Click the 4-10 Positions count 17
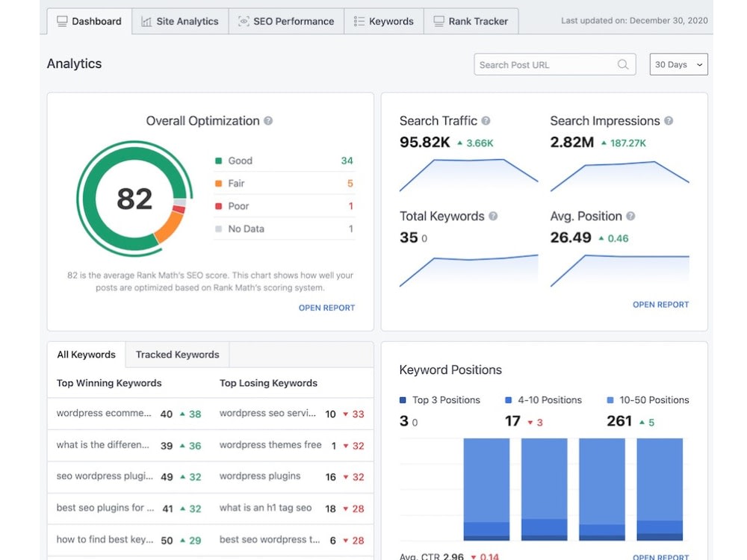This screenshot has height=560, width=747. tap(512, 421)
